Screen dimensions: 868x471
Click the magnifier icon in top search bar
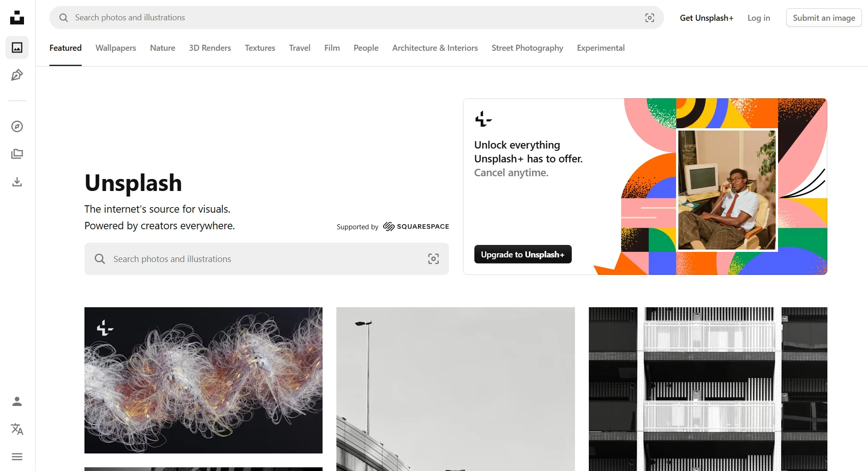coord(64,18)
